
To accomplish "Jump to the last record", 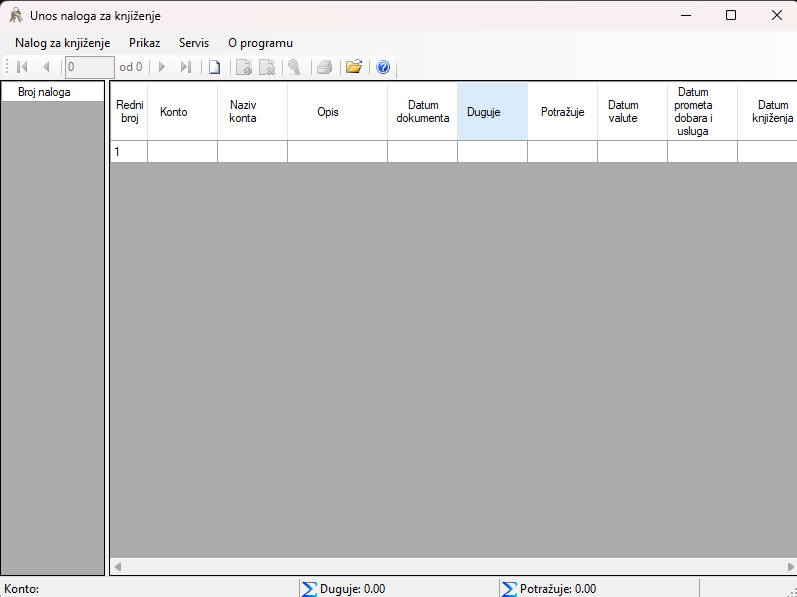I will point(186,67).
